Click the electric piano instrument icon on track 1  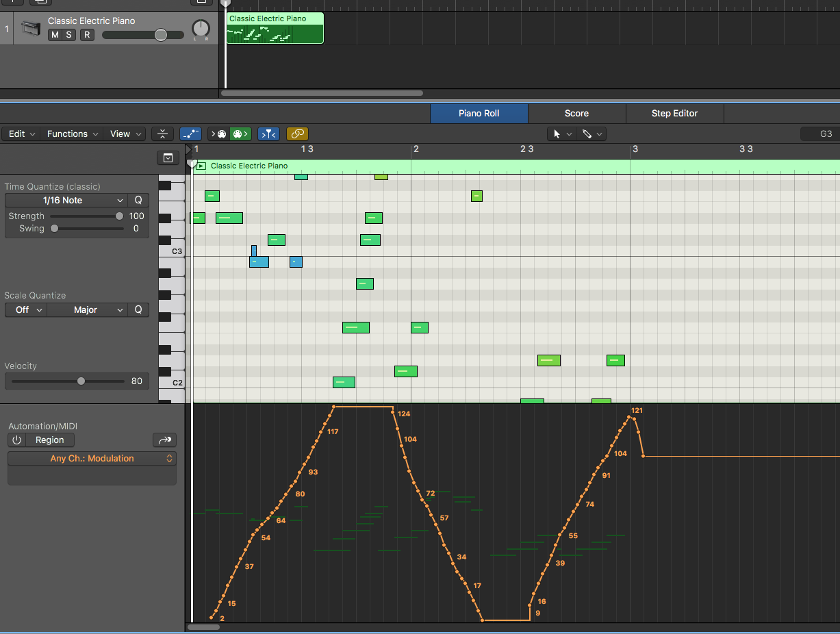(31, 29)
